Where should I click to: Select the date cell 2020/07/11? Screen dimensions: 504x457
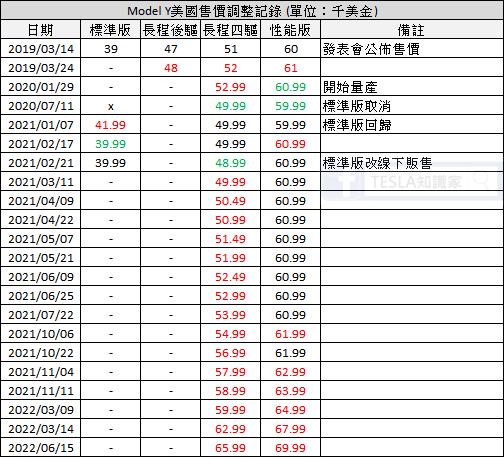coord(41,106)
